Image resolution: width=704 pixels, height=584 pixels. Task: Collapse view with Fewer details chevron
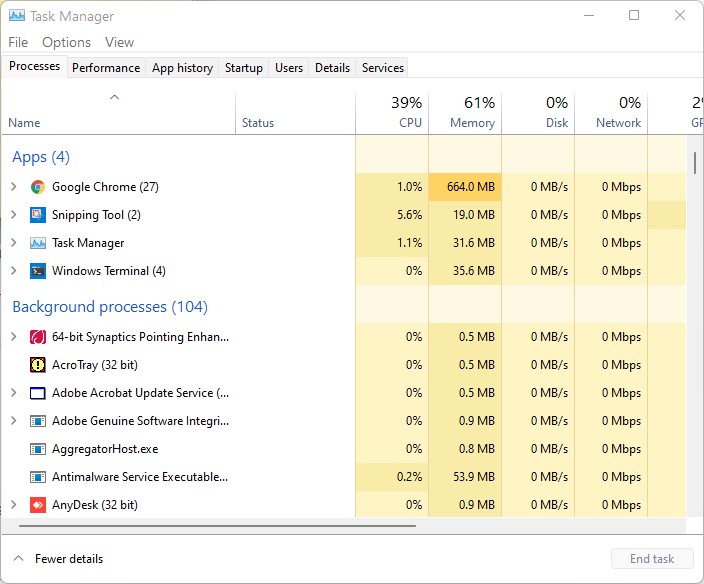tap(18, 559)
